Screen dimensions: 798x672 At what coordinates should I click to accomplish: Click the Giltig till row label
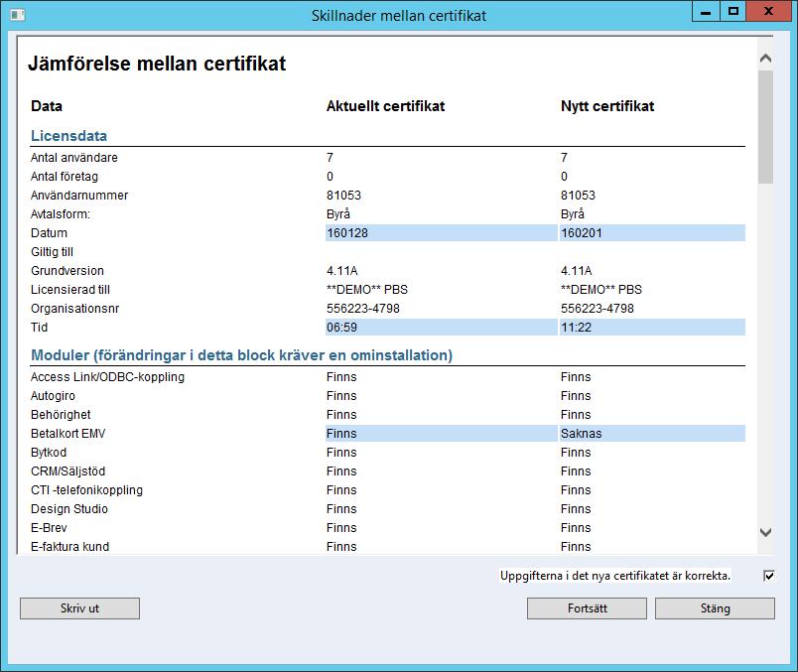(x=52, y=252)
